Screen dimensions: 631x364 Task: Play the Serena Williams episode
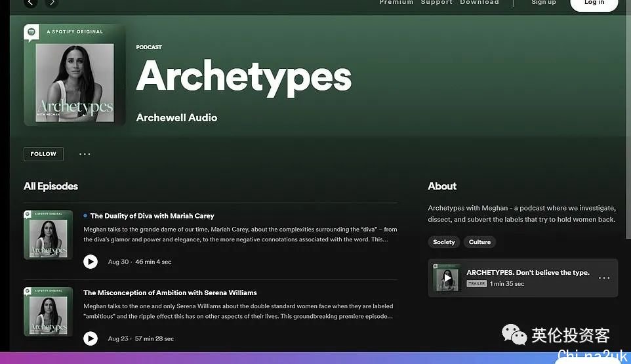tap(91, 338)
